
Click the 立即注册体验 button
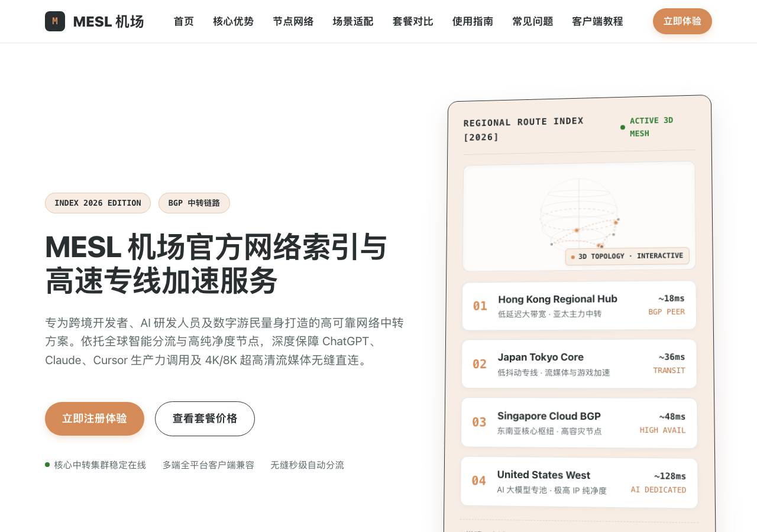[x=95, y=419]
